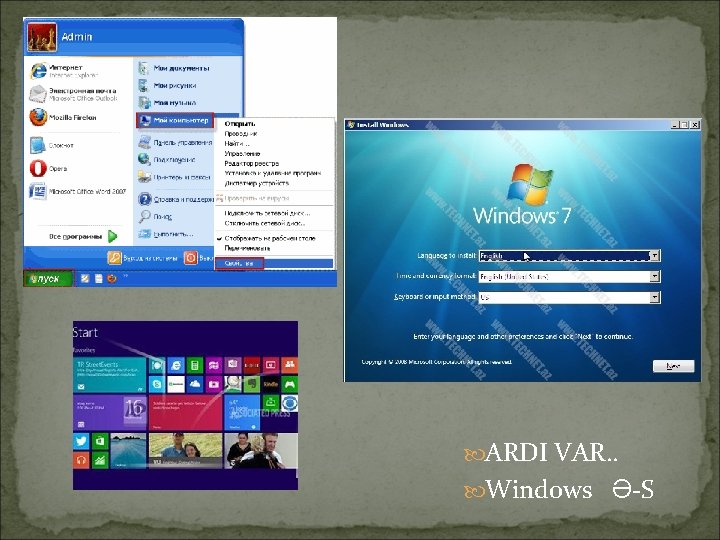Open lake landscape photo tile
Image resolution: width=720 pixels, height=540 pixels.
tap(129, 450)
